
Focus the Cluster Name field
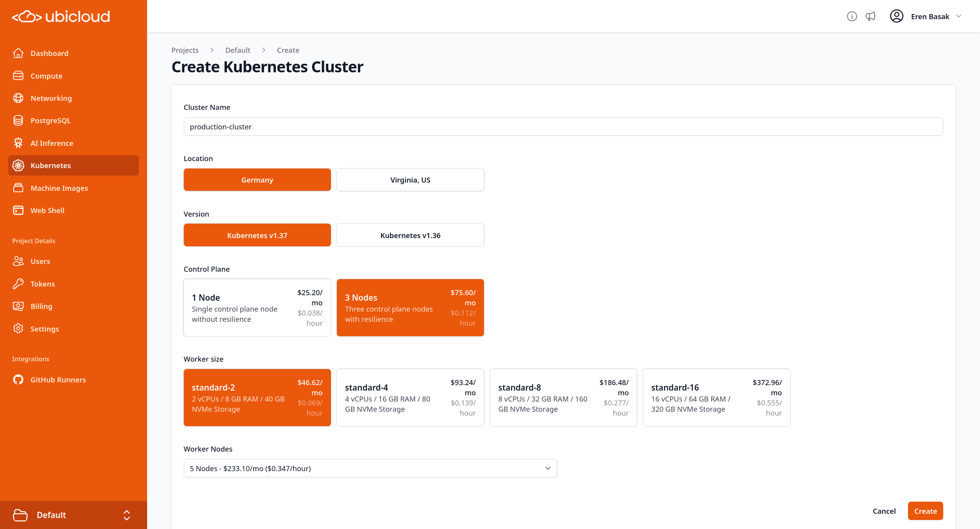point(563,127)
